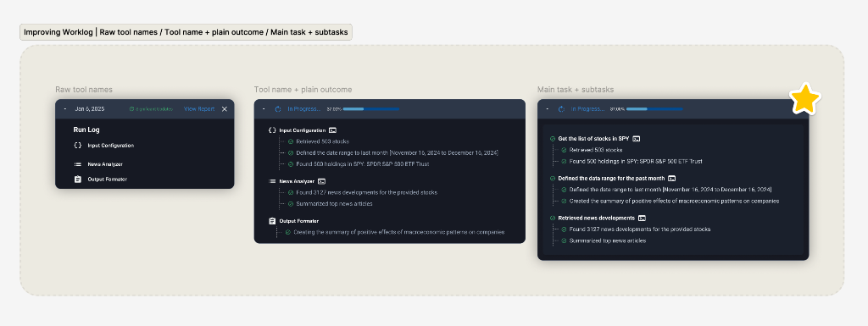868x326 pixels.
Task: Open View Report link in Raw tool names panel
Action: pyautogui.click(x=198, y=109)
